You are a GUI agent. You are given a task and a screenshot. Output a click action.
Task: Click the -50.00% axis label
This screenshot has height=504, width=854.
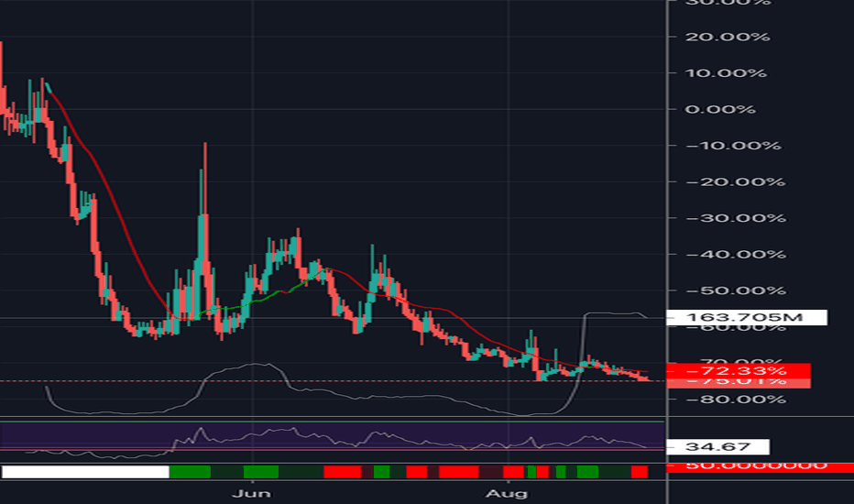pos(735,290)
